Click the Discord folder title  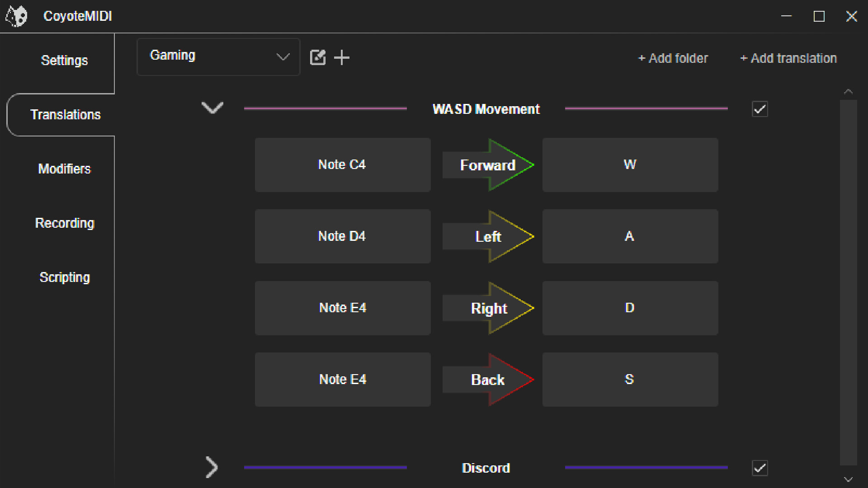486,468
